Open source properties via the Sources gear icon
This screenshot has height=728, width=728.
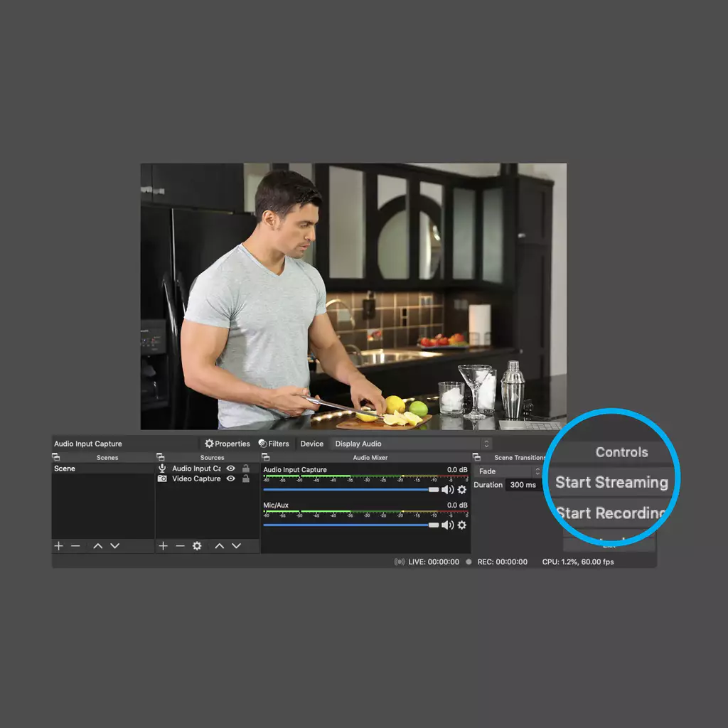pyautogui.click(x=197, y=546)
